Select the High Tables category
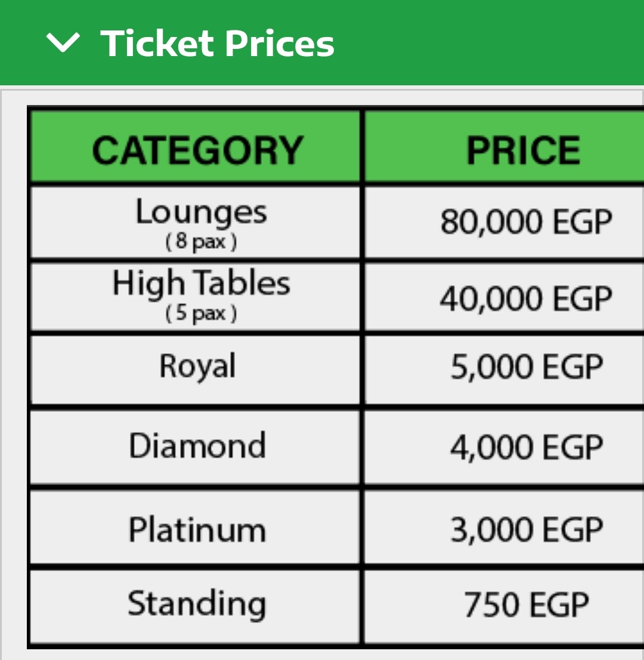 pos(201,283)
